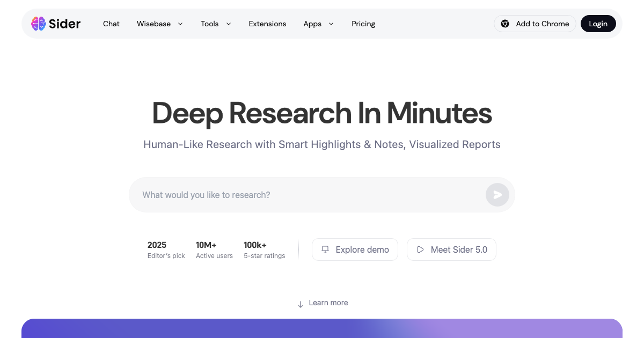
Task: Go to the Extensions nav item
Action: (267, 24)
